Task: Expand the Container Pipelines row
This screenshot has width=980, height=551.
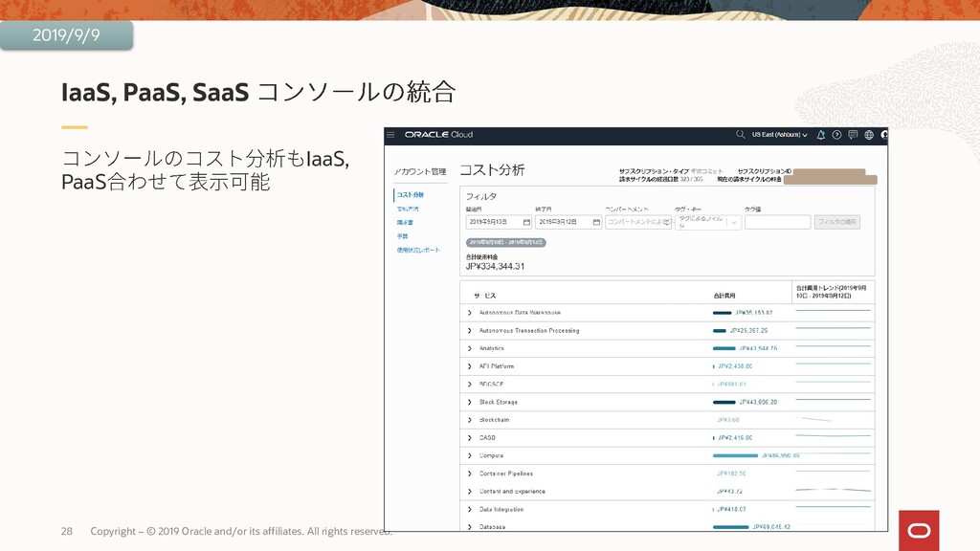Action: point(469,474)
